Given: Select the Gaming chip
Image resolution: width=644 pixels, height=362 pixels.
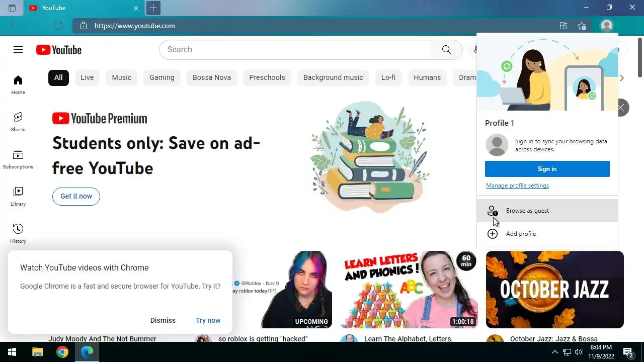Looking at the screenshot, I should coord(162,77).
